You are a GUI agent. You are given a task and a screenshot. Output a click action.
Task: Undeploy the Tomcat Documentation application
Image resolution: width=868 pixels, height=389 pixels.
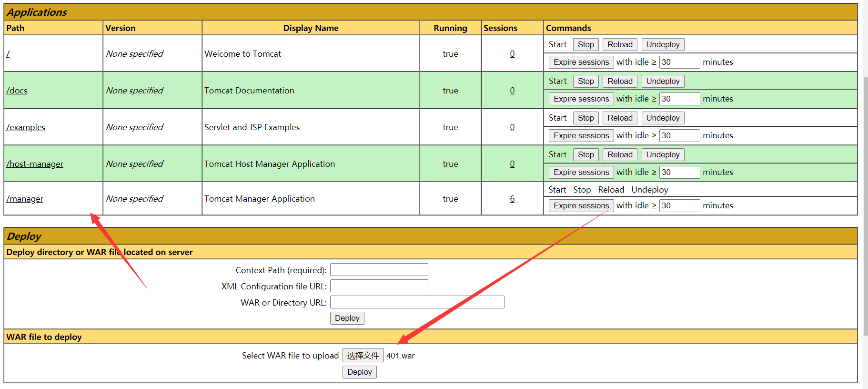(x=663, y=81)
